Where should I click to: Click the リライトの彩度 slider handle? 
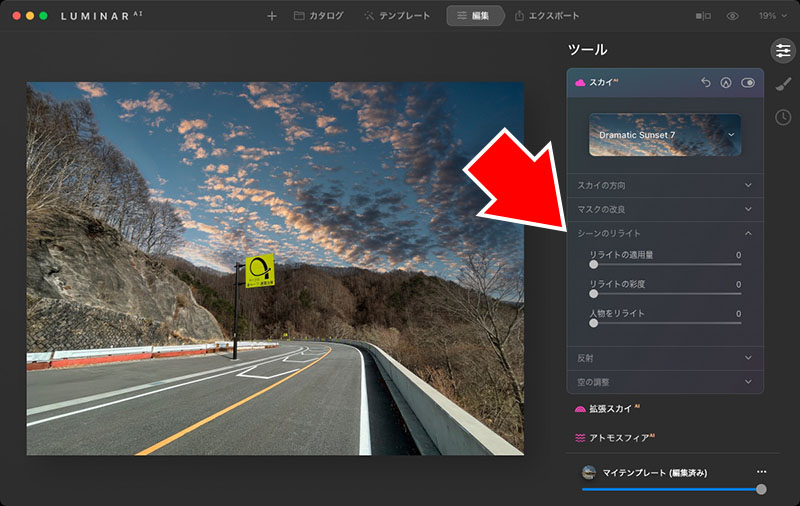point(593,294)
